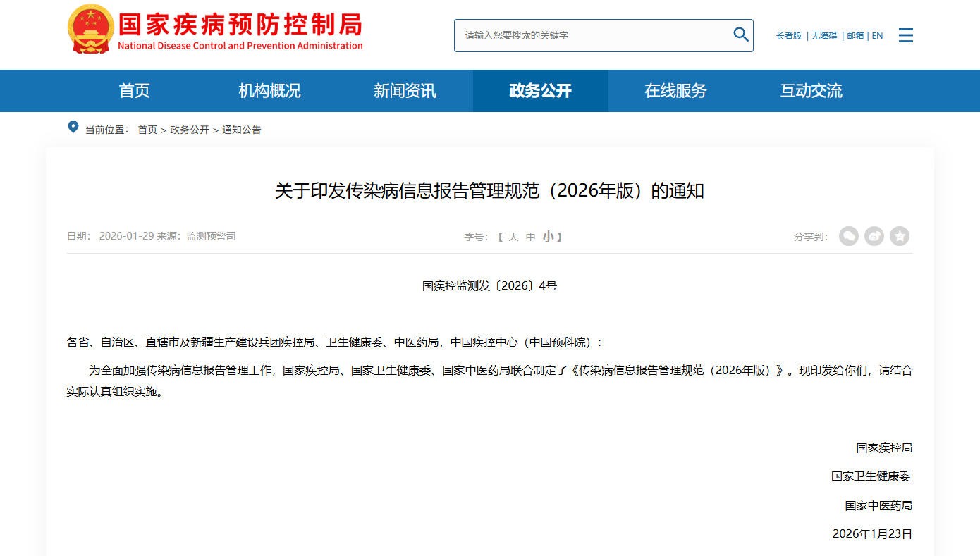
Task: Select the 大 large font size
Action: 513,237
